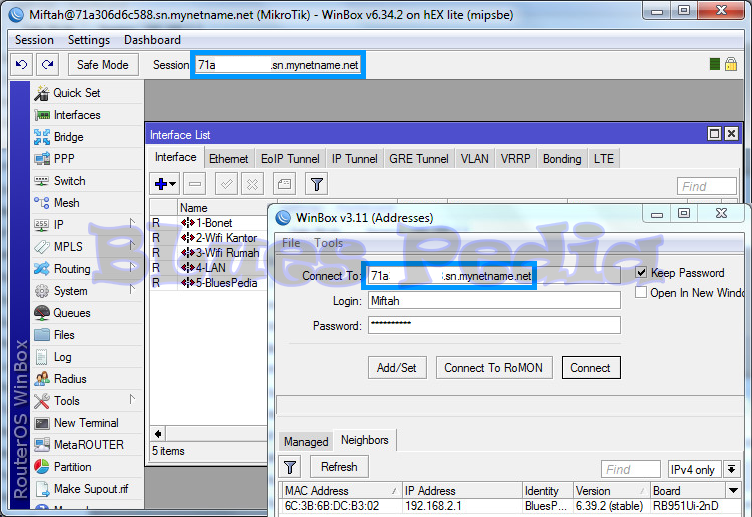This screenshot has width=752, height=517.
Task: Expand the IP submenu
Action: (133, 223)
